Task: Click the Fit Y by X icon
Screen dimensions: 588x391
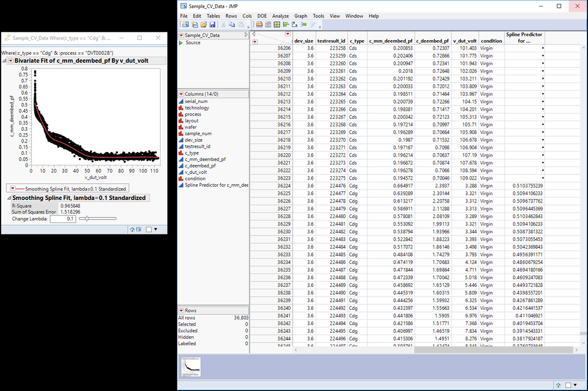Action: [x=295, y=25]
